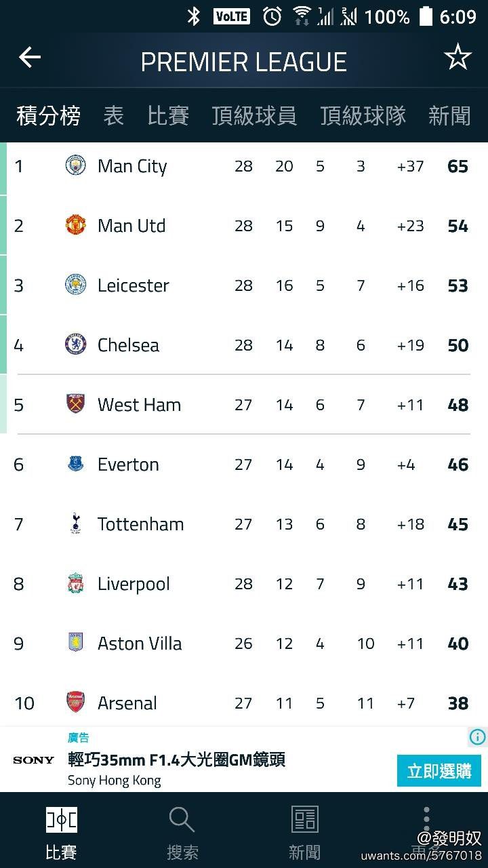This screenshot has width=488, height=868.
Task: Click the Man City club crest
Action: point(75,165)
